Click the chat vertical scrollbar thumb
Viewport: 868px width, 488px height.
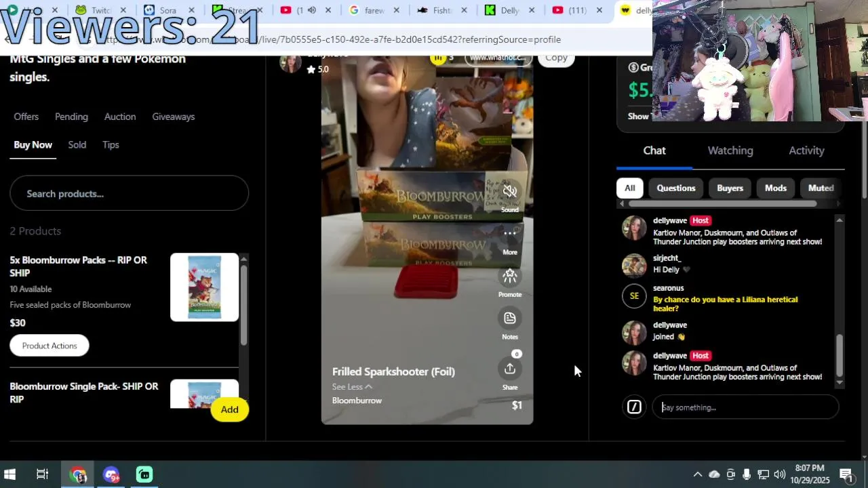[840, 354]
